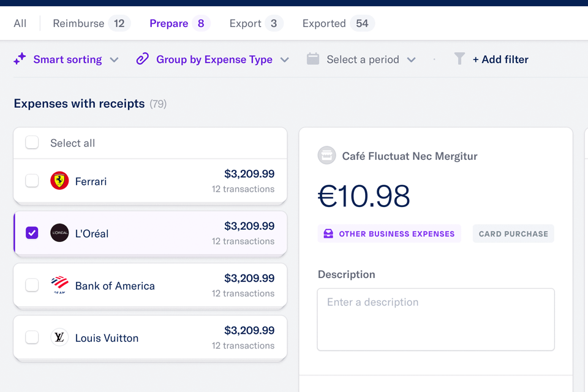588x392 pixels.
Task: Click the Other Business Expenses tag
Action: pos(390,234)
